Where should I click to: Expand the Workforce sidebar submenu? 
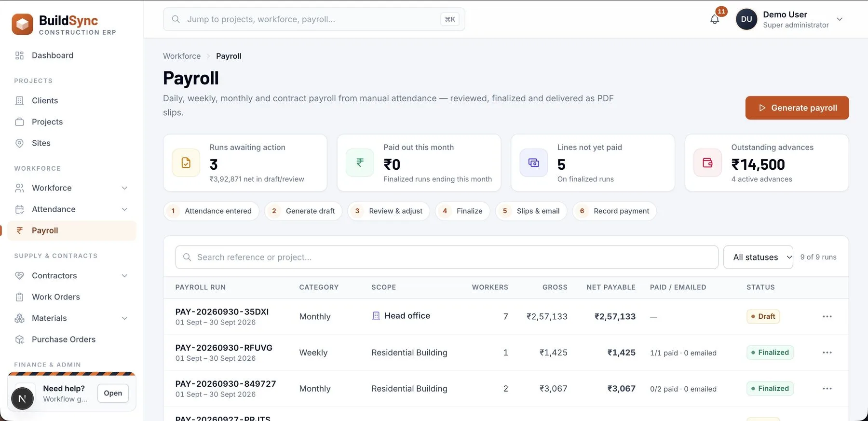tap(124, 188)
